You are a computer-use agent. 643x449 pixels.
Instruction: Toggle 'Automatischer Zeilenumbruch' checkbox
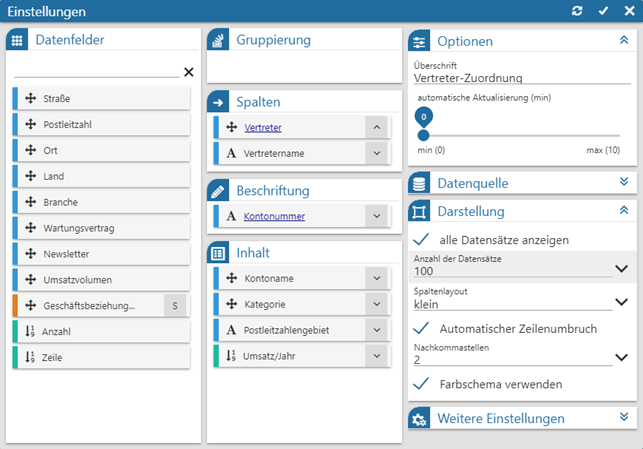[422, 328]
